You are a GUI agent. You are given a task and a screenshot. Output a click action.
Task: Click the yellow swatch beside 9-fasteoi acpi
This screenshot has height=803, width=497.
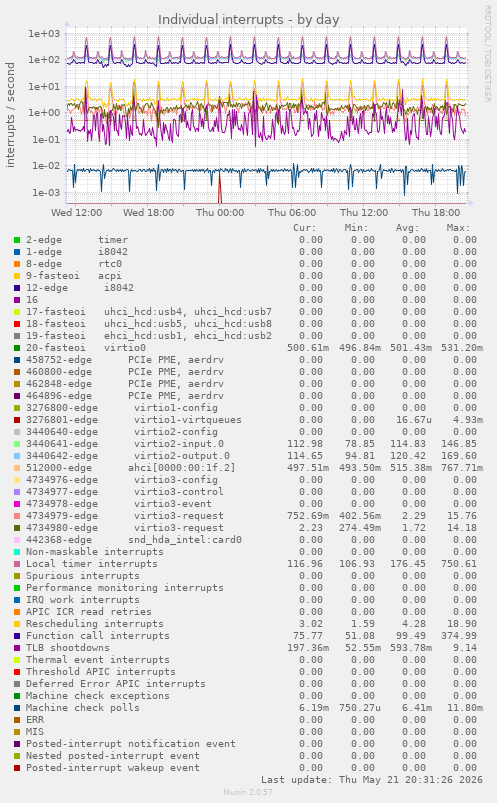coord(17,276)
